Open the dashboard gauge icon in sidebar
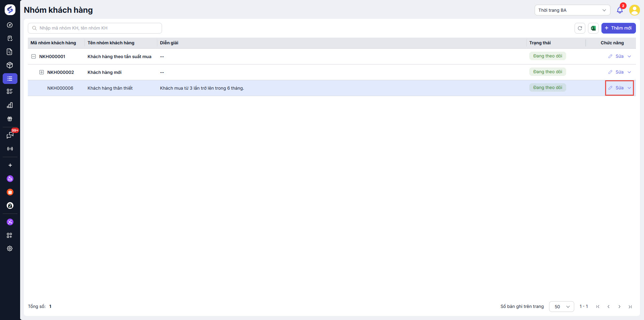This screenshot has width=644, height=320. click(x=10, y=25)
